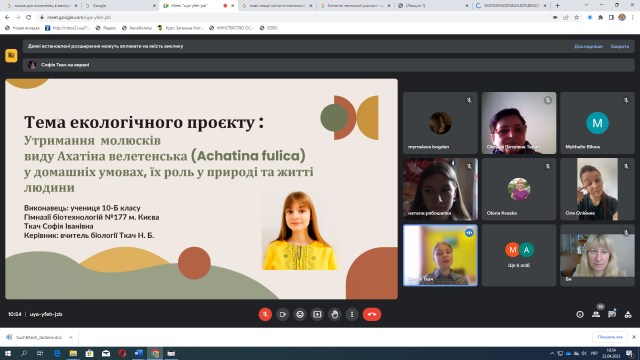
Task: Open the notification center icon
Action: (x=630, y=353)
